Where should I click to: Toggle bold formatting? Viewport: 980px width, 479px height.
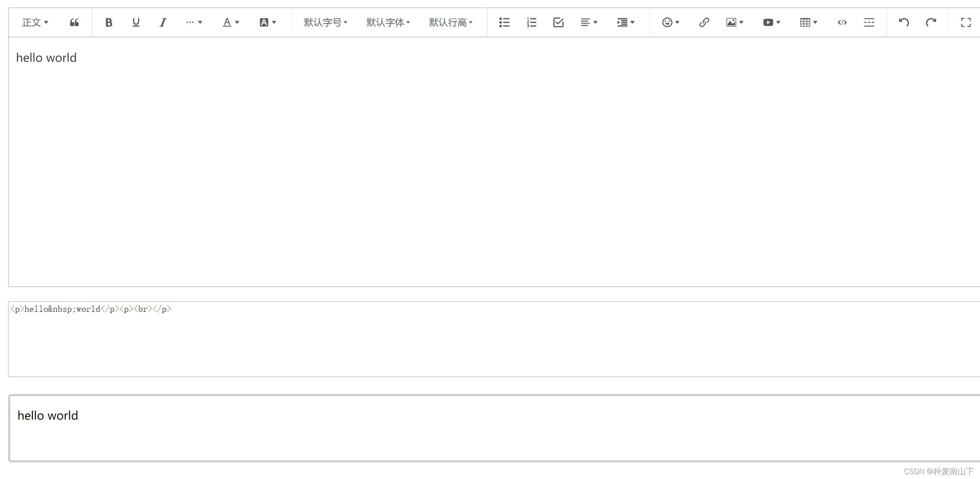108,22
